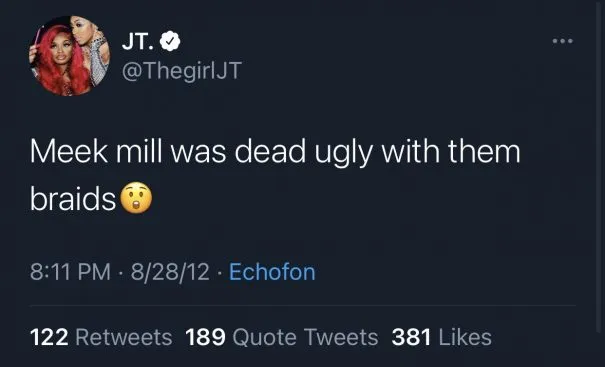Click the number 189 in stats row
Viewport: 605px width, 367px height.
[206, 337]
